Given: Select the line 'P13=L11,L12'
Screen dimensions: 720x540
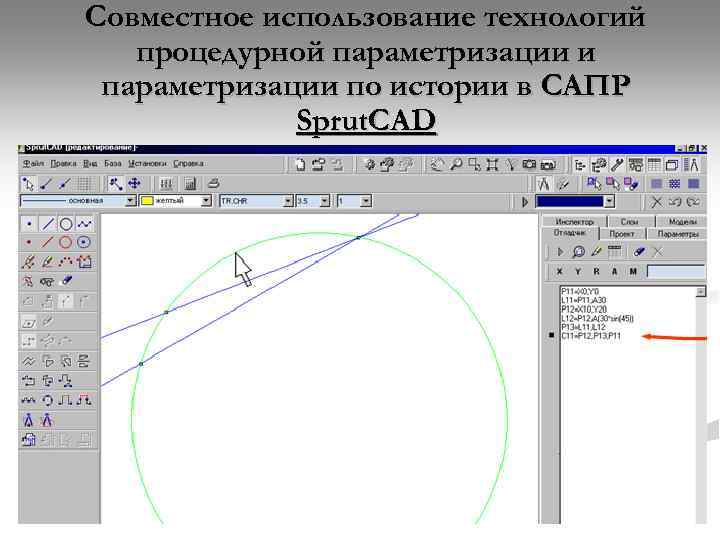Looking at the screenshot, I should pyautogui.click(x=583, y=327).
